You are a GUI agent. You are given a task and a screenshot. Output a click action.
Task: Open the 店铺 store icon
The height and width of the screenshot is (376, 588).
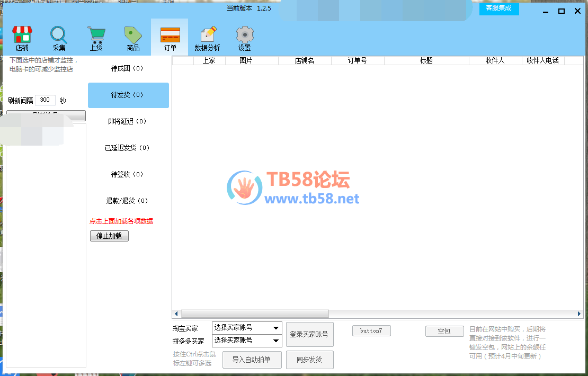[22, 38]
